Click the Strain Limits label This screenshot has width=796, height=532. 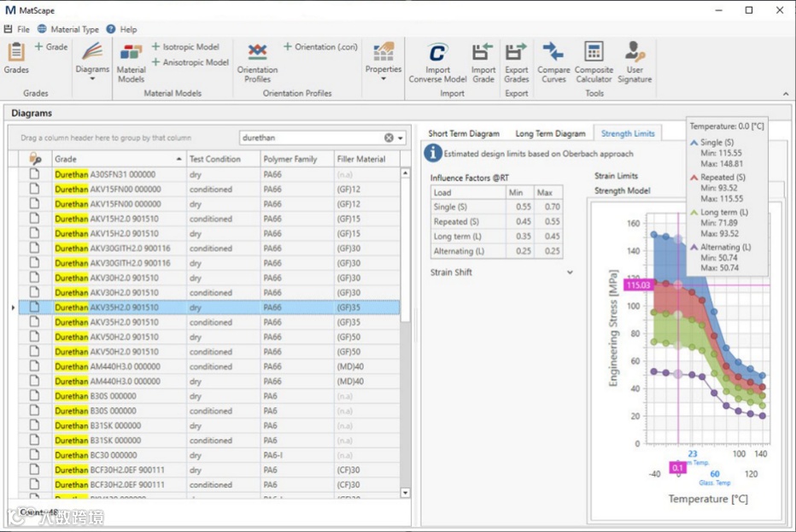tap(616, 176)
